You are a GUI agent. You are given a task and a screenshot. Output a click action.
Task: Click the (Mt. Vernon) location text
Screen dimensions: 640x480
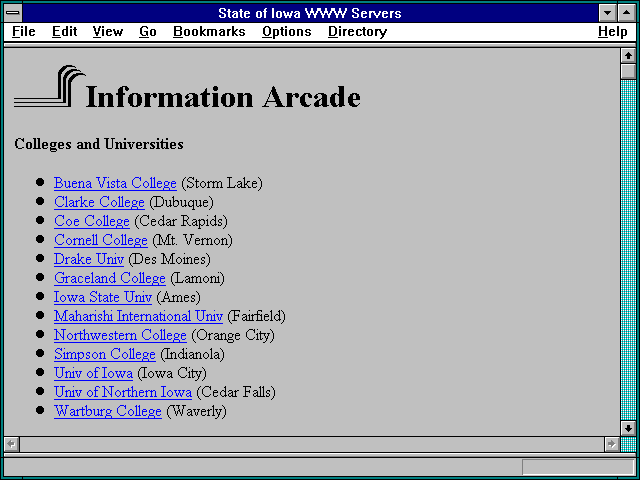tap(192, 240)
